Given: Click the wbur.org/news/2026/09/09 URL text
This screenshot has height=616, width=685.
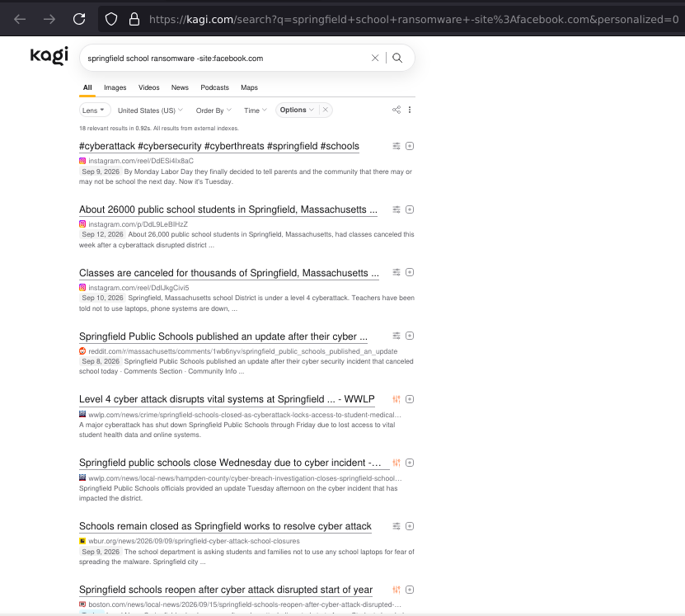Looking at the screenshot, I should click(x=194, y=541).
